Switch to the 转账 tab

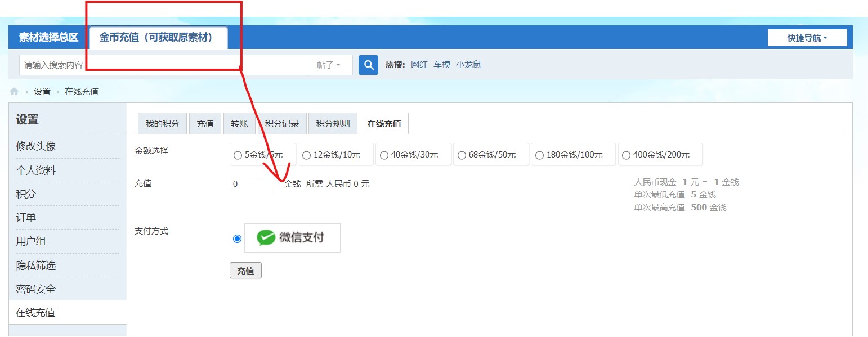point(239,124)
